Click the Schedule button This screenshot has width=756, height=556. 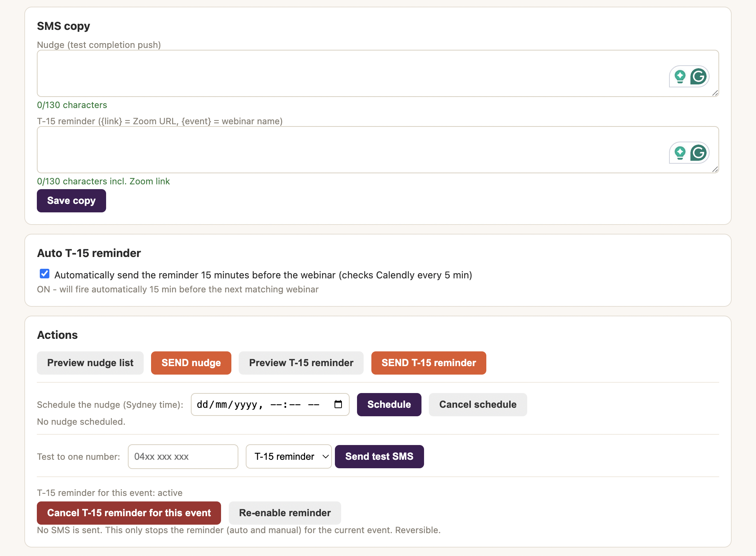389,404
